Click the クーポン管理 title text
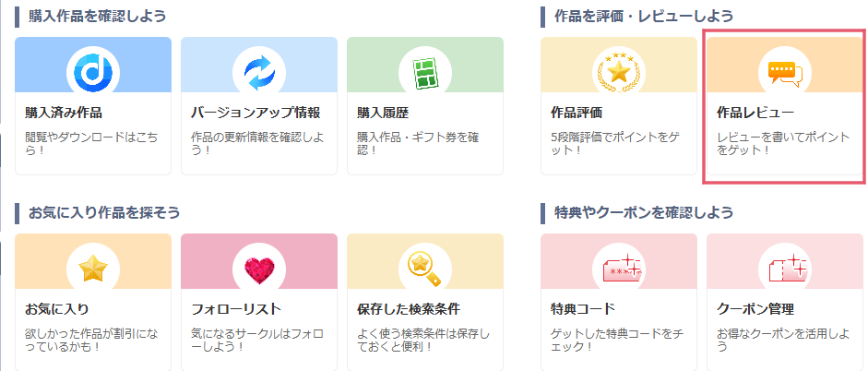 pyautogui.click(x=755, y=308)
